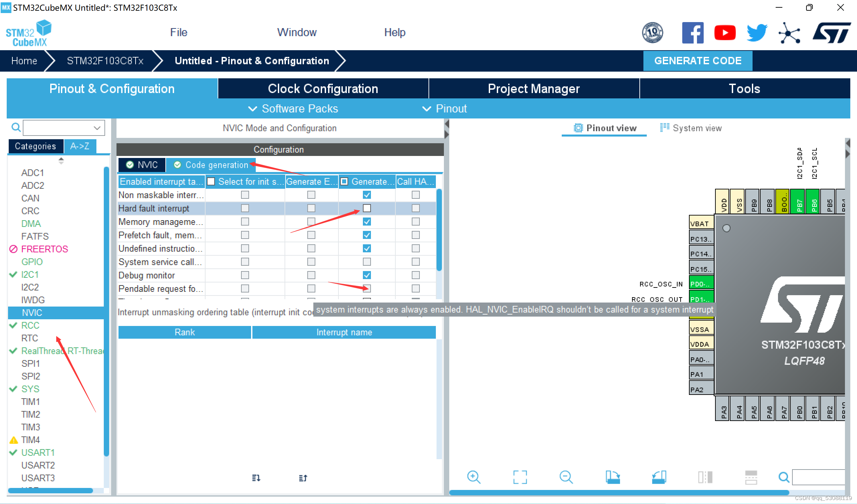Toggle the Hard fault interrupt Generate E... checkbox
The width and height of the screenshot is (857, 504).
[311, 208]
